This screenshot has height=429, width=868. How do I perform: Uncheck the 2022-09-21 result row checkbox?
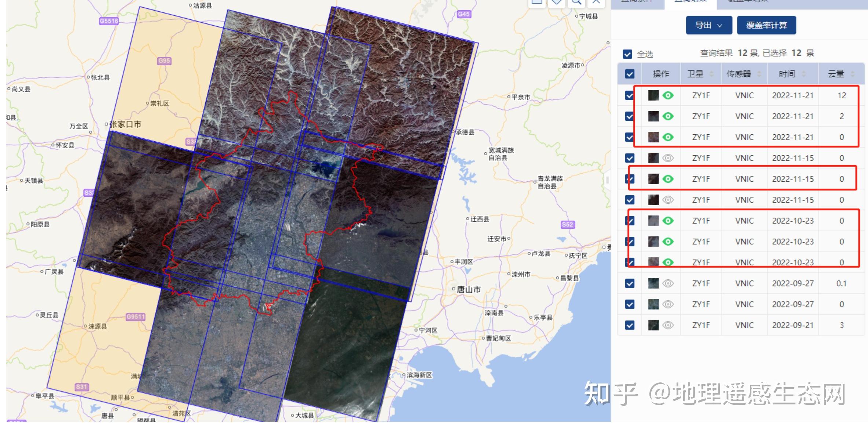click(629, 325)
